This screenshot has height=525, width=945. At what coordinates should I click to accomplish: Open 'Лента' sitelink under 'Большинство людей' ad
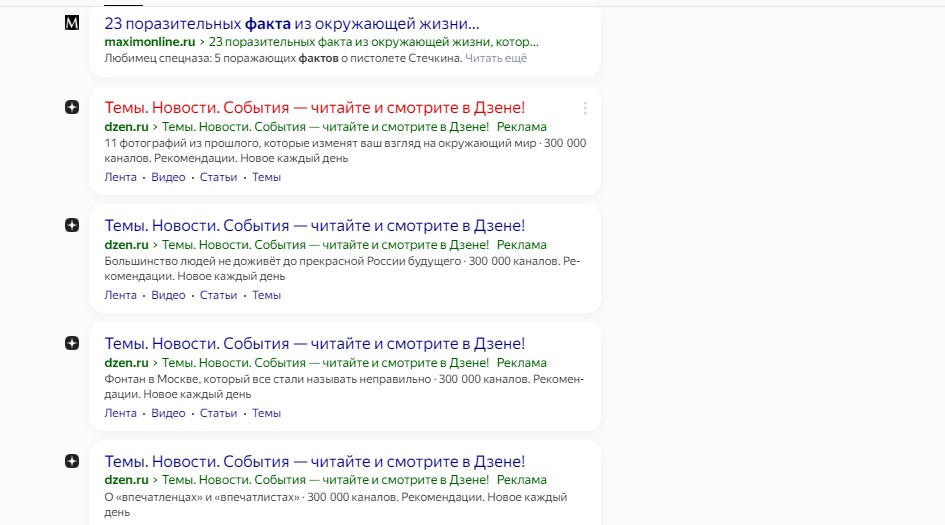121,295
